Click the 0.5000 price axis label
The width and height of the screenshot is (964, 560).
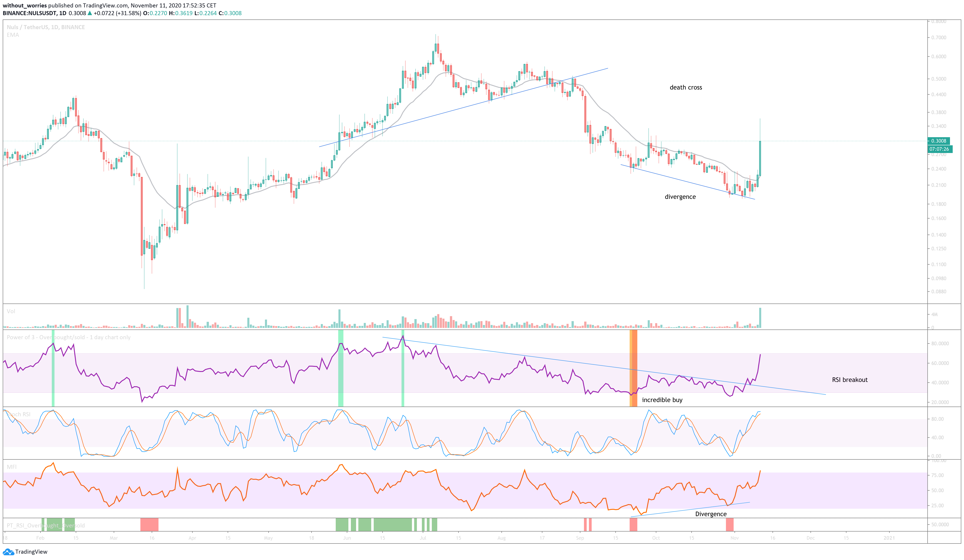938,79
